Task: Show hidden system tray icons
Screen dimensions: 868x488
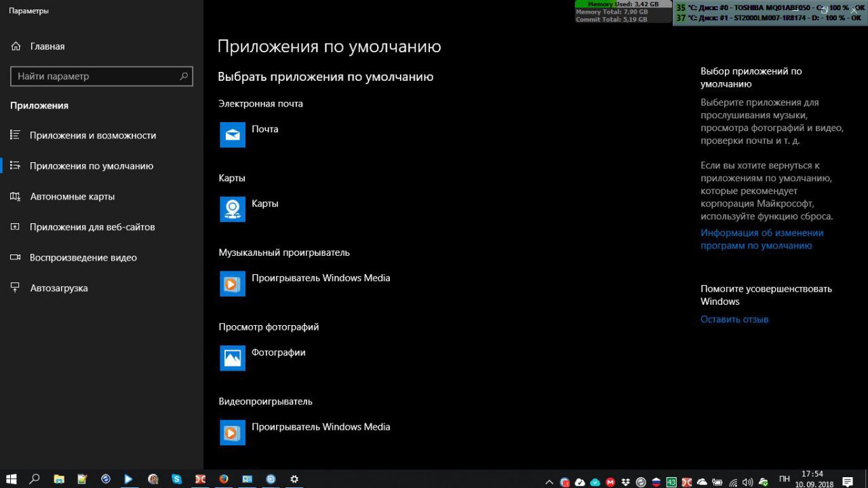Action: 549,482
